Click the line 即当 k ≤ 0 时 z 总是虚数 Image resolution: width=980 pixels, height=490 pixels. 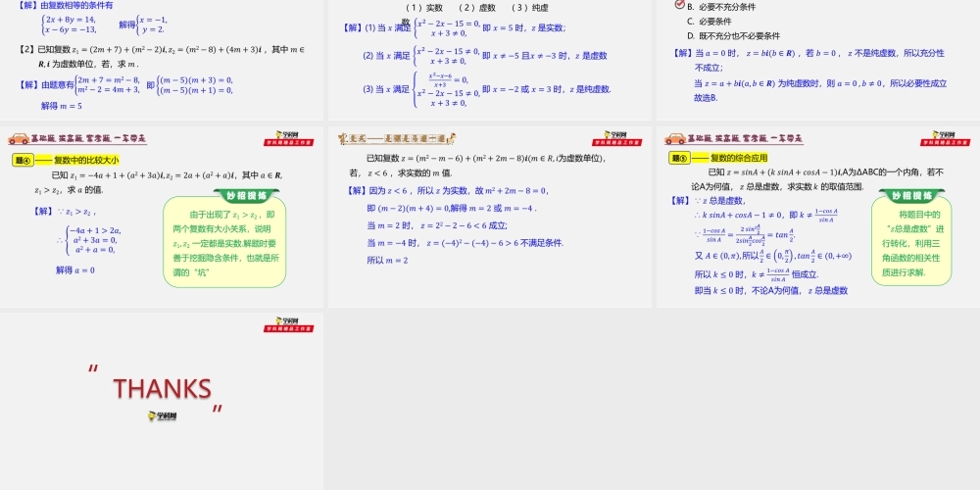pos(770,291)
